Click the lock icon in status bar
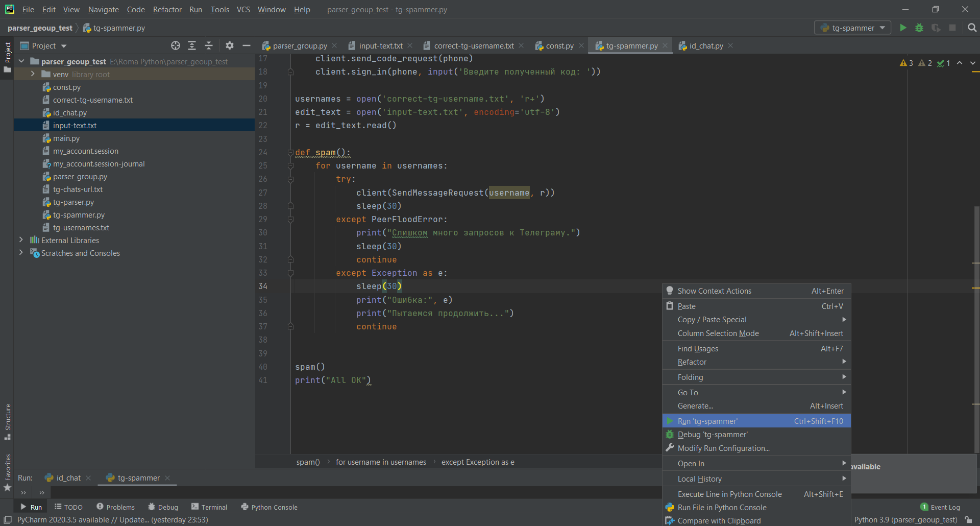Image resolution: width=980 pixels, height=526 pixels. click(968, 520)
